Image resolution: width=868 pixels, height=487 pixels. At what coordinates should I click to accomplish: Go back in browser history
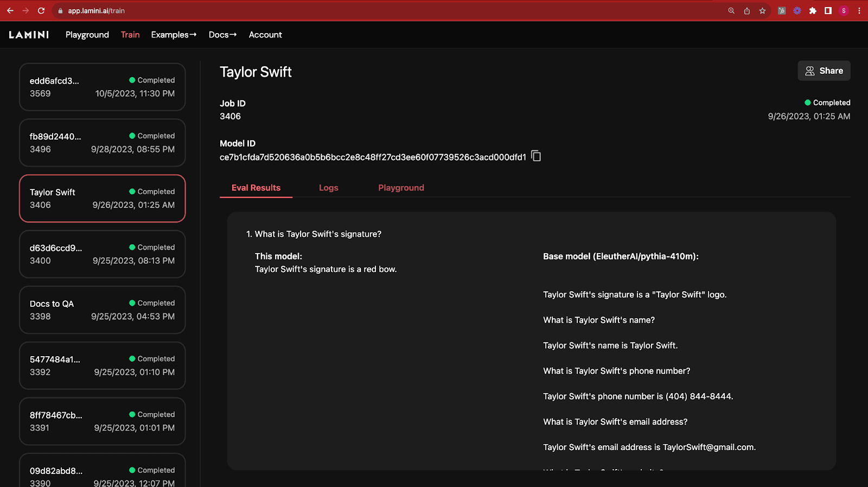tap(10, 10)
